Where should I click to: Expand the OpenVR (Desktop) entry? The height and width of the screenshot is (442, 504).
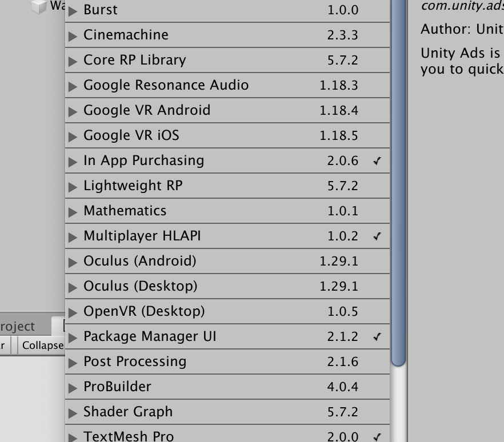[x=73, y=312]
